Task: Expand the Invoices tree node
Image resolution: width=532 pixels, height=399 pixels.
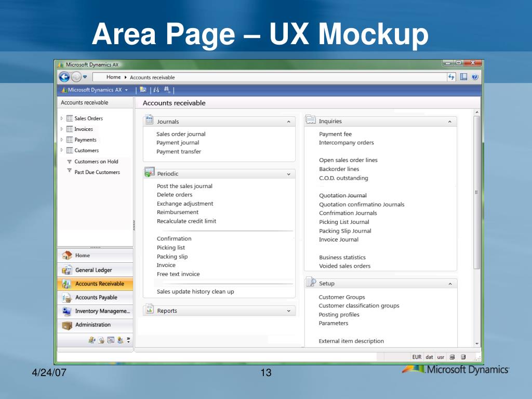Action: 62,129
